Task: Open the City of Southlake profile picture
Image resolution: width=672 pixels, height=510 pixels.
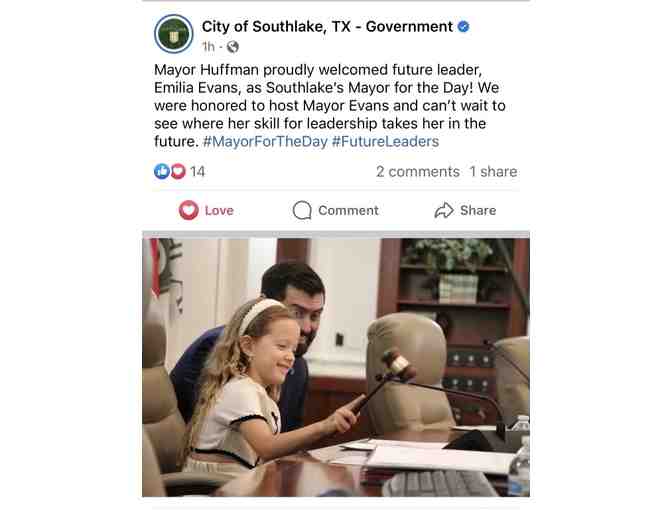Action: pyautogui.click(x=174, y=34)
